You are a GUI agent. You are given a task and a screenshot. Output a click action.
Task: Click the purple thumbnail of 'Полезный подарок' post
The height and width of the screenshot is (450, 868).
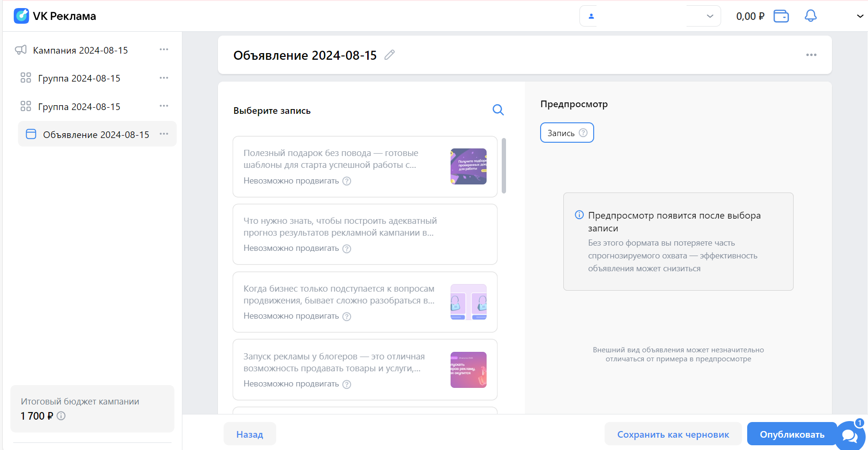[469, 166]
